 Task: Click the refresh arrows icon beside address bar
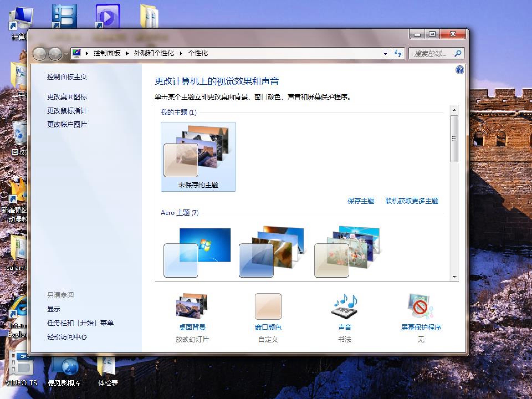[398, 53]
